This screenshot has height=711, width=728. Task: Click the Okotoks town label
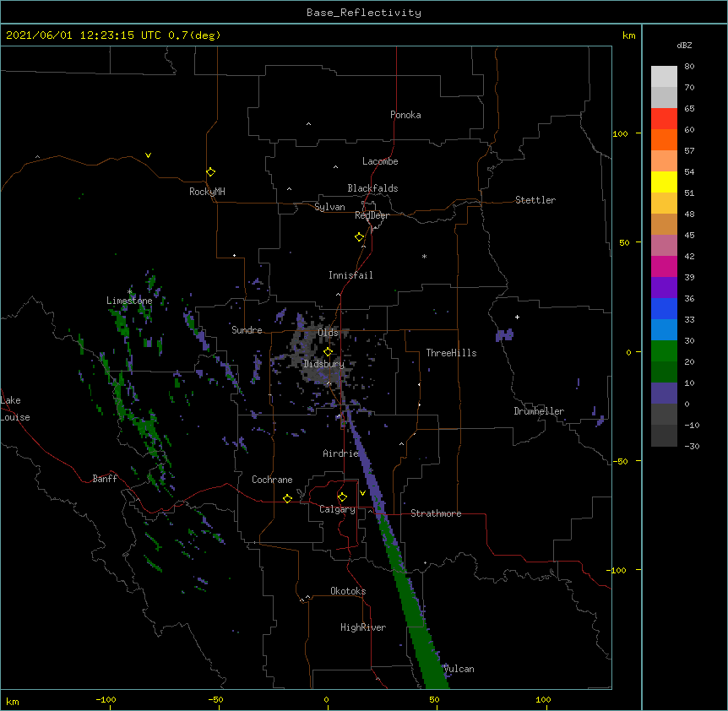(348, 591)
